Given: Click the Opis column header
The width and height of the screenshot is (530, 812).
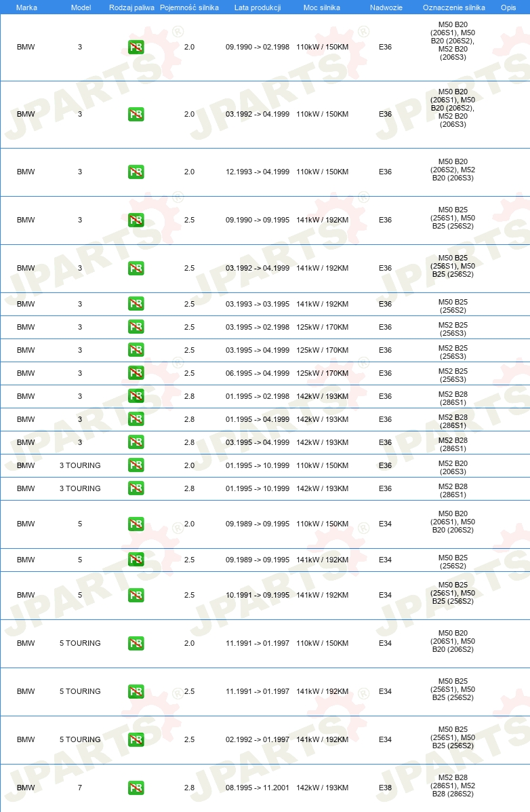Looking at the screenshot, I should click(x=508, y=7).
